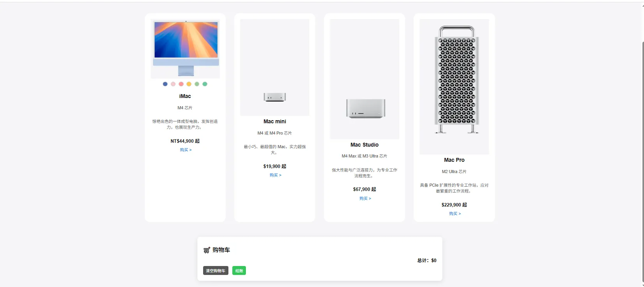This screenshot has height=287, width=644.
Task: Open the Mac Pro tower image
Action: point(454,87)
